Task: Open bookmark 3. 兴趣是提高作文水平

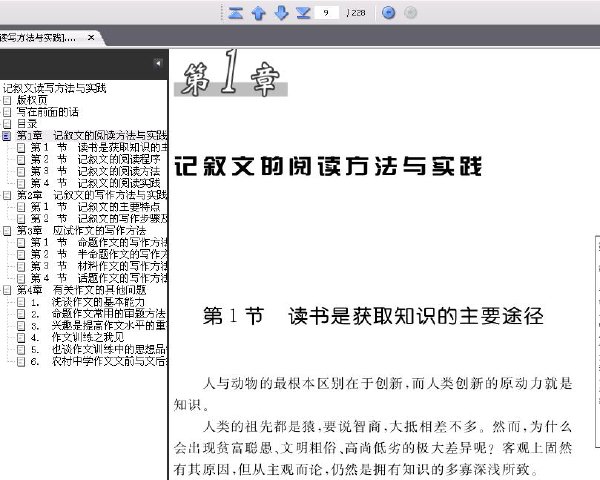Action: click(99, 326)
